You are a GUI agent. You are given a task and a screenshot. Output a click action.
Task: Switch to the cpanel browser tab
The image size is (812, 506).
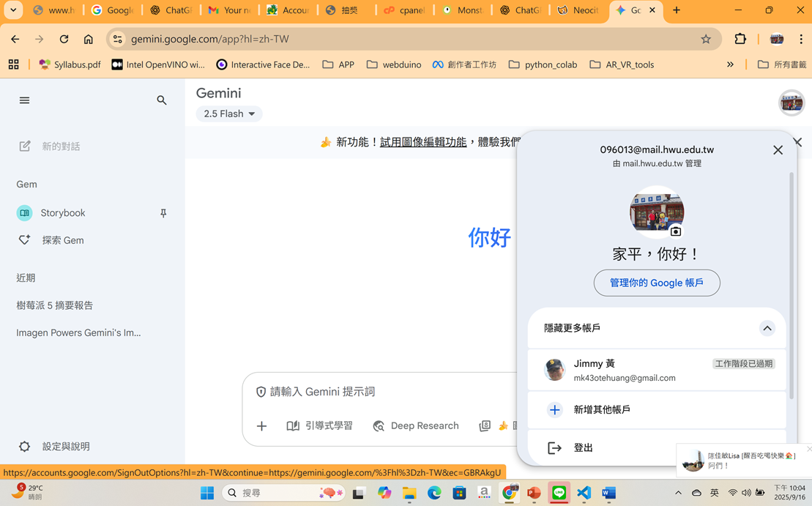404,10
